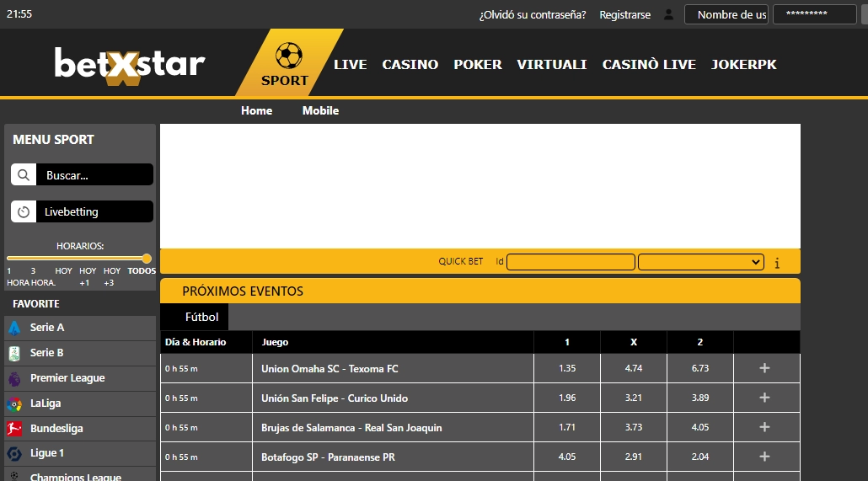Viewport: 868px width, 481px height.
Task: Pick draw odds 3.21 San Felipe match
Action: pyautogui.click(x=633, y=398)
